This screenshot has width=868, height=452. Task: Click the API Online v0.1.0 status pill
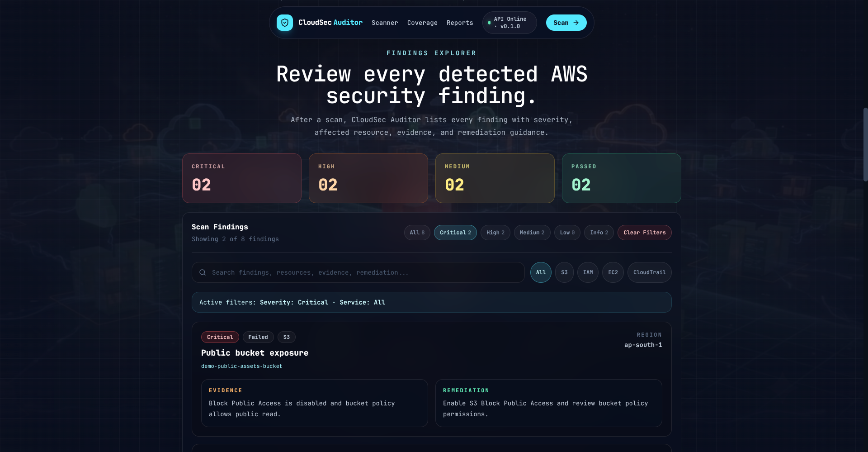[509, 23]
